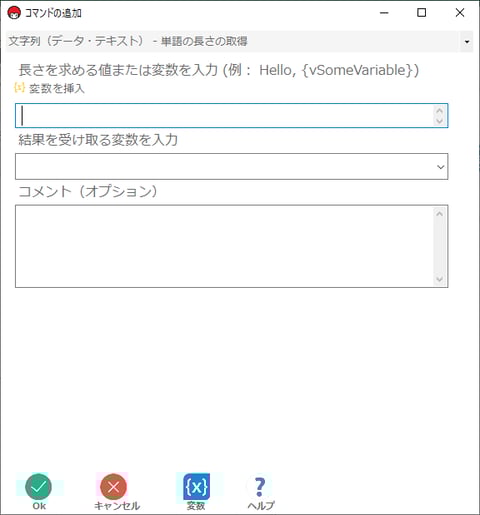Click the comment box scroll down arrow
The height and width of the screenshot is (515, 480).
tap(439, 279)
